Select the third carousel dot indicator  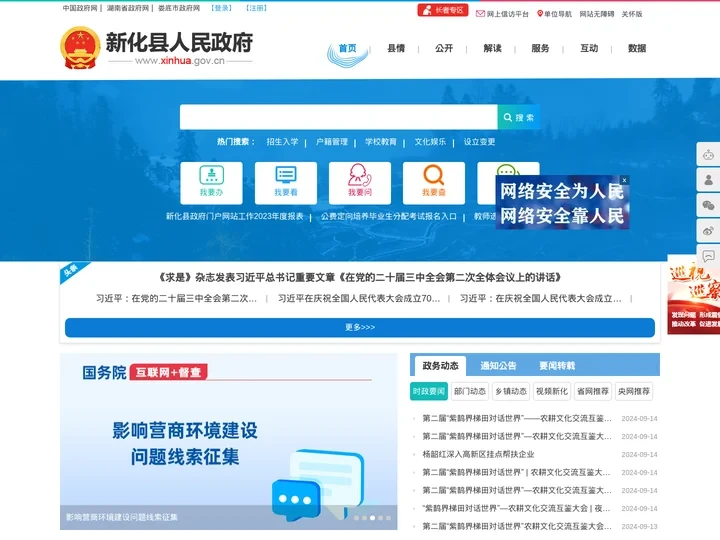(372, 518)
